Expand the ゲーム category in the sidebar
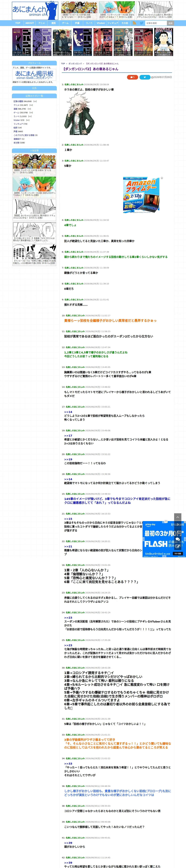 point(31,113)
